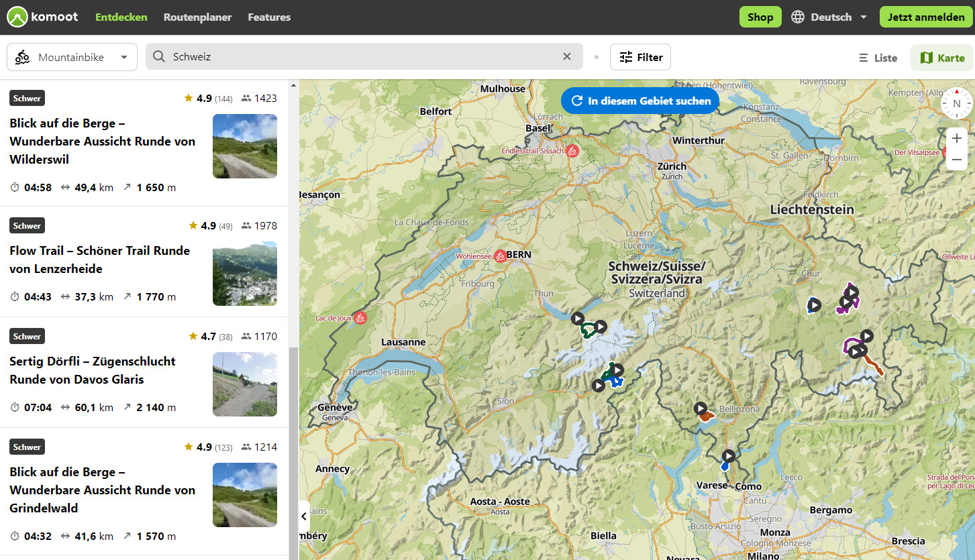Screen dimensions: 975x560
Task: Expand the Deutsch language dropdown
Action: (x=838, y=17)
